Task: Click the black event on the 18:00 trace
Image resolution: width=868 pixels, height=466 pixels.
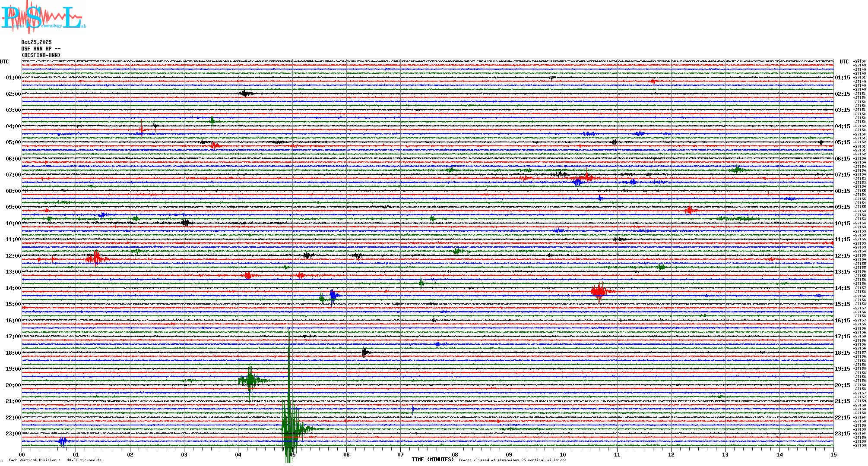Action: (x=365, y=353)
